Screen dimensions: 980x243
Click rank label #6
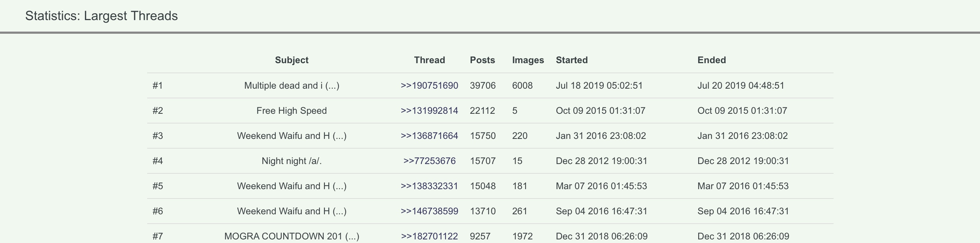pyautogui.click(x=158, y=211)
